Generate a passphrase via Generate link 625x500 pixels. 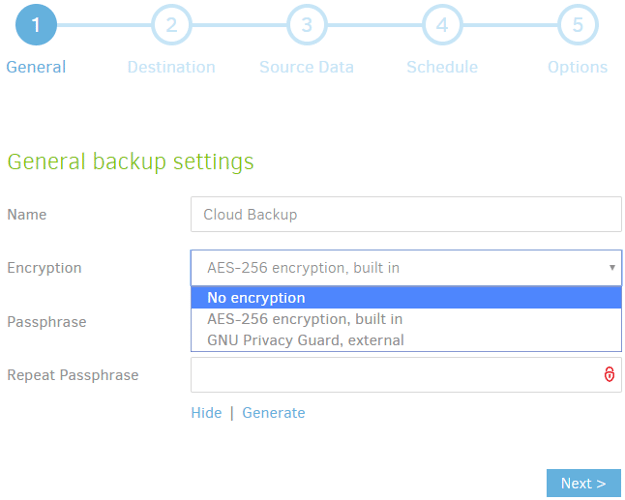click(x=273, y=413)
